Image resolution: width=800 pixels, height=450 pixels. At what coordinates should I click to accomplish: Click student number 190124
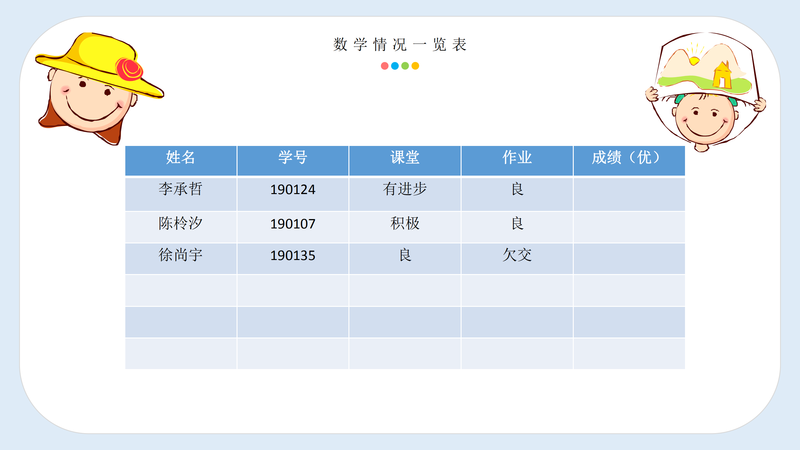(x=293, y=194)
